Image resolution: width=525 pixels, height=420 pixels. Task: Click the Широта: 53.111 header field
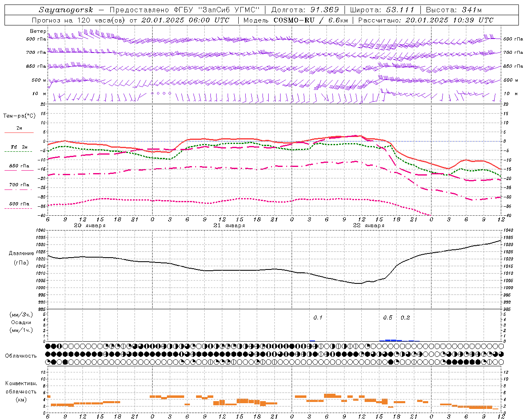click(x=382, y=10)
